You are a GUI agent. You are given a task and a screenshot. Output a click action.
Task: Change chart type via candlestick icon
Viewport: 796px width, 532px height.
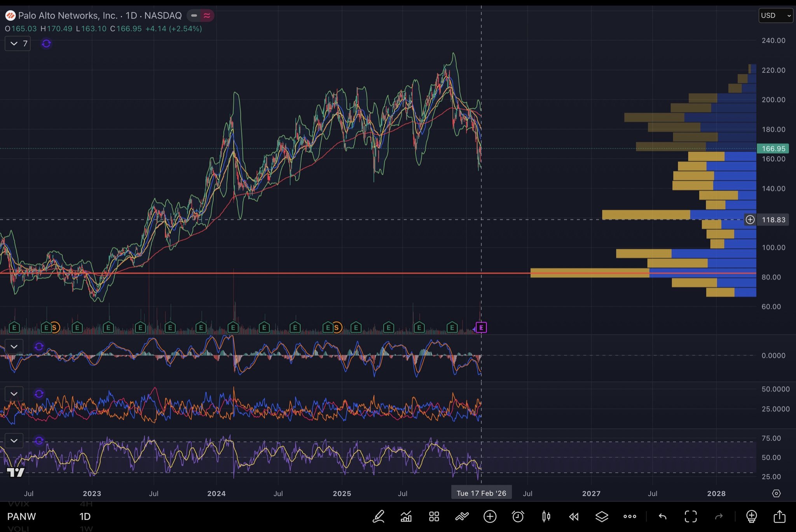tap(546, 516)
